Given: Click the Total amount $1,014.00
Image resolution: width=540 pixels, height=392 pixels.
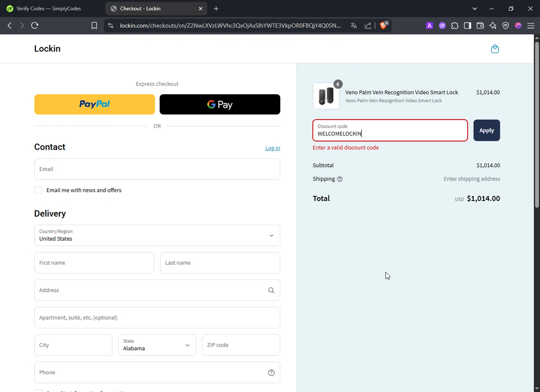Looking at the screenshot, I should click(x=483, y=198).
